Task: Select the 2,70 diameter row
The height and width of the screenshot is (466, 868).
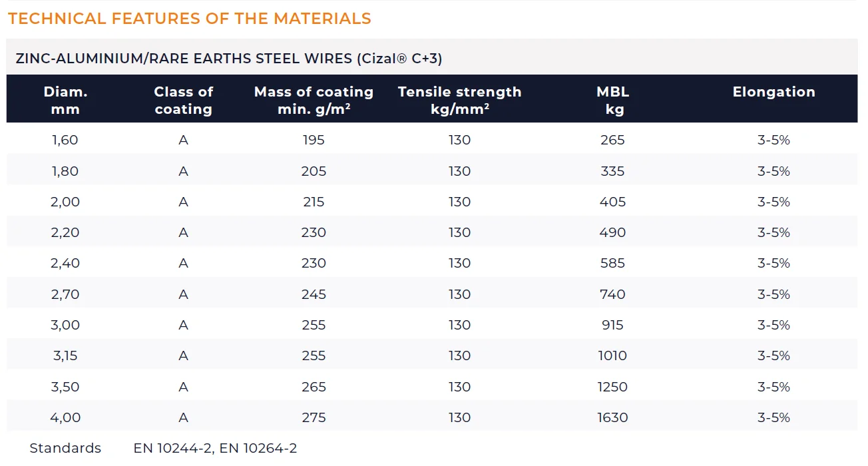Action: pos(65,294)
